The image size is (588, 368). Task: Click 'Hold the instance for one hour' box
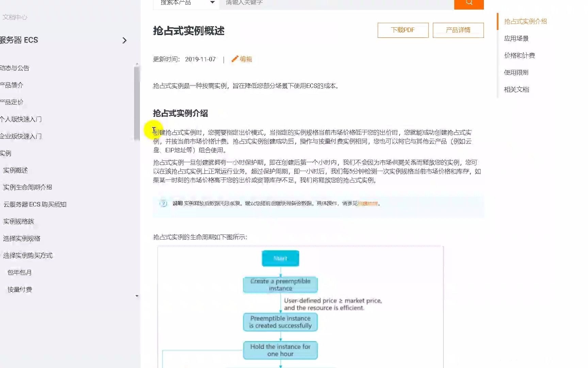(280, 350)
